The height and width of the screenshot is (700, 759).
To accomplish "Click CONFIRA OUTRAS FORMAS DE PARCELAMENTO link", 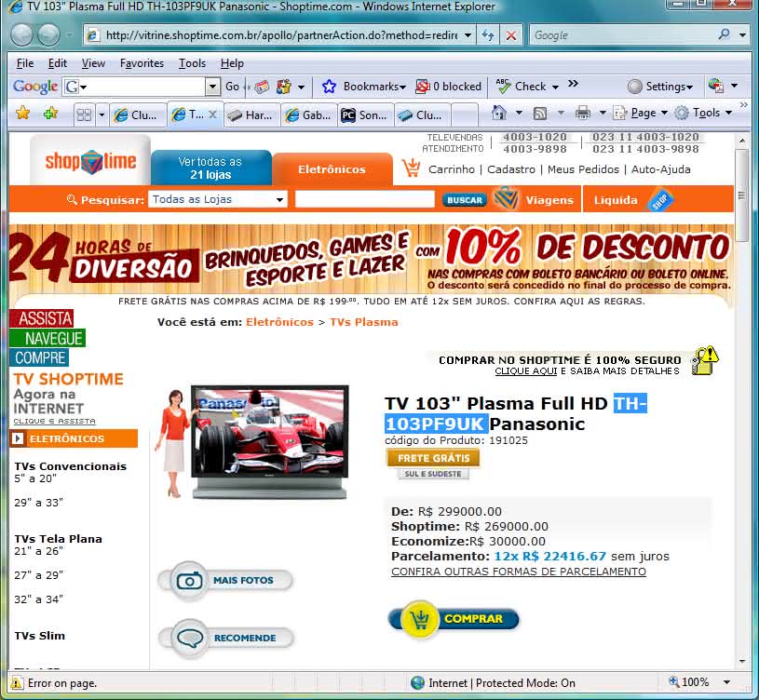I will (519, 572).
